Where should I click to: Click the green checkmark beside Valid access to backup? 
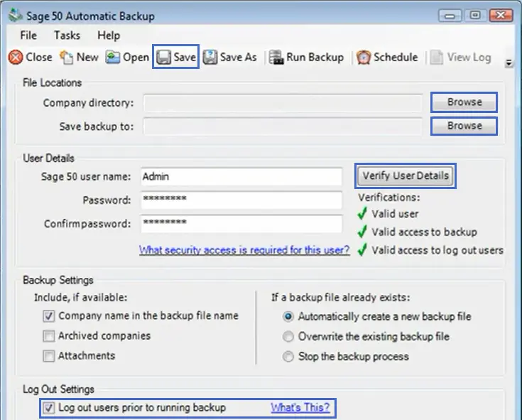(362, 232)
